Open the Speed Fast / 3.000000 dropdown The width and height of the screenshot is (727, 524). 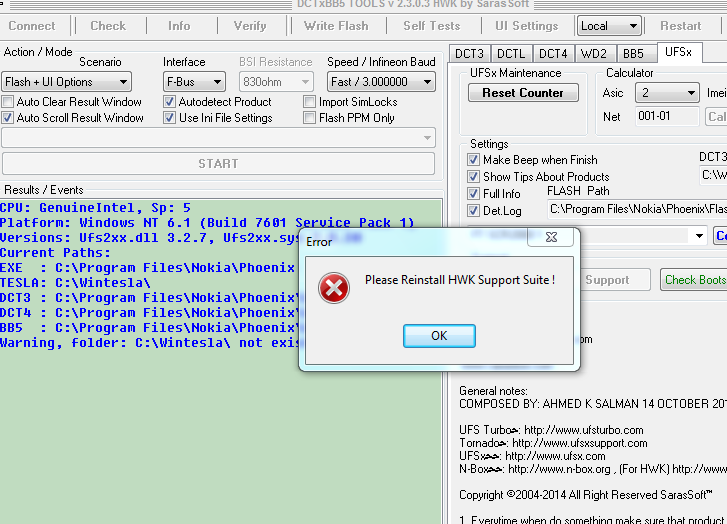(x=381, y=82)
